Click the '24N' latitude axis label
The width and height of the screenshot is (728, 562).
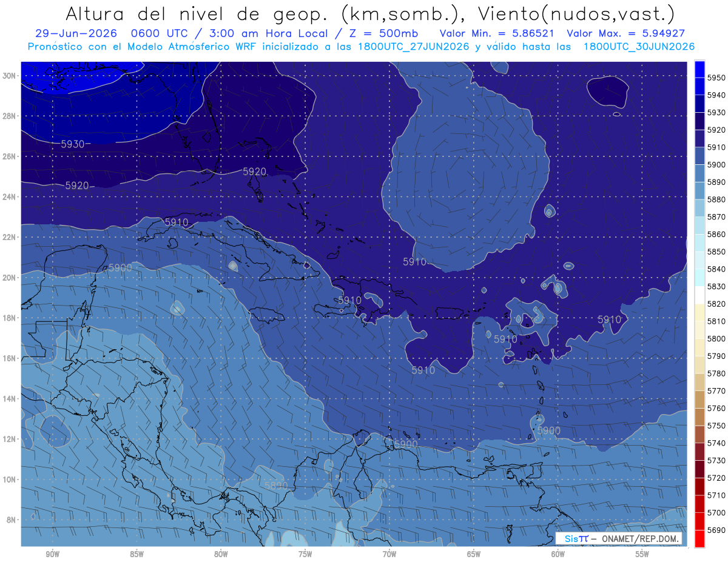pyautogui.click(x=10, y=197)
